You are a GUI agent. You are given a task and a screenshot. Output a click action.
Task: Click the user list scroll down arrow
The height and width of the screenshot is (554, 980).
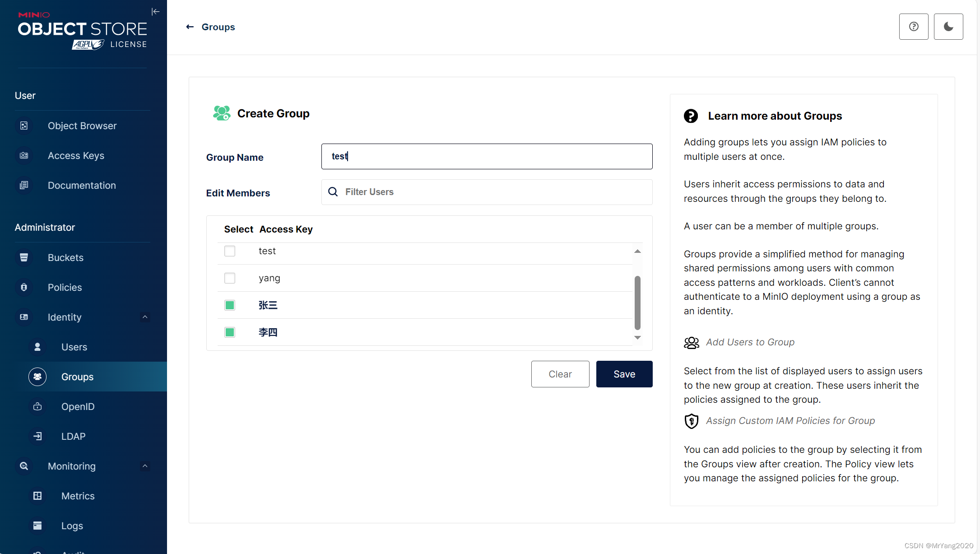tap(637, 338)
